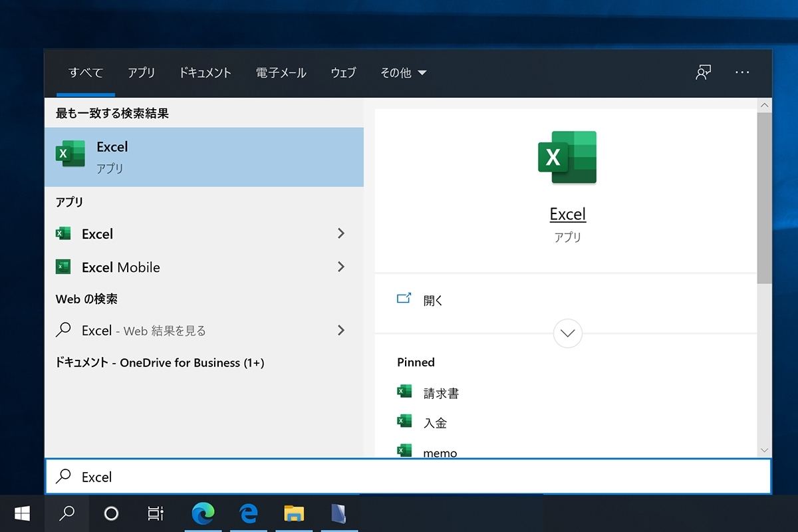Open Task View on the taskbar

pos(155,513)
